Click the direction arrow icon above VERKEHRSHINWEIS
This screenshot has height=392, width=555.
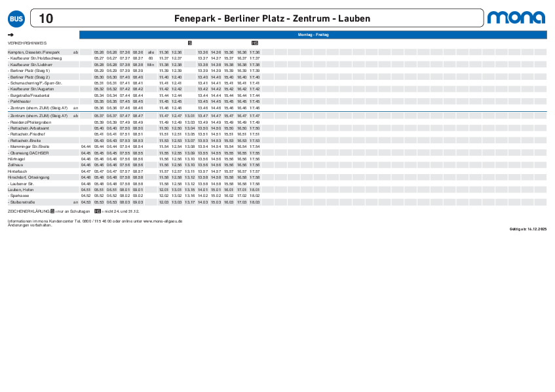[10, 34]
